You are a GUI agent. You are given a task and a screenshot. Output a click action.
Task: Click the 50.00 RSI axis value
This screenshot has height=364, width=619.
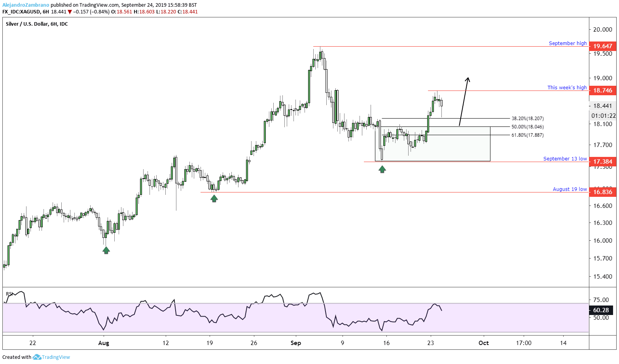[601, 318]
